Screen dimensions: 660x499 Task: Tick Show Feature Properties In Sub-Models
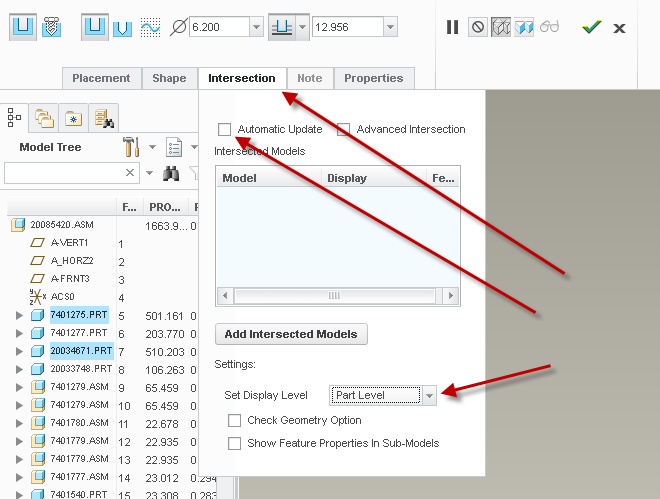coord(234,443)
